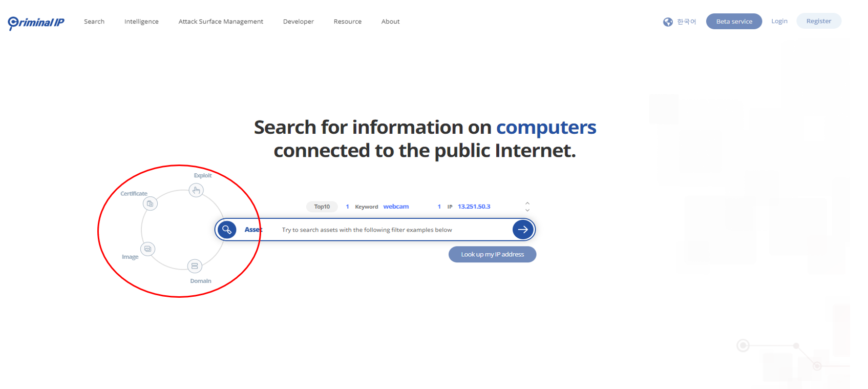The width and height of the screenshot is (868, 389).
Task: Expand the Developer menu
Action: 299,22
